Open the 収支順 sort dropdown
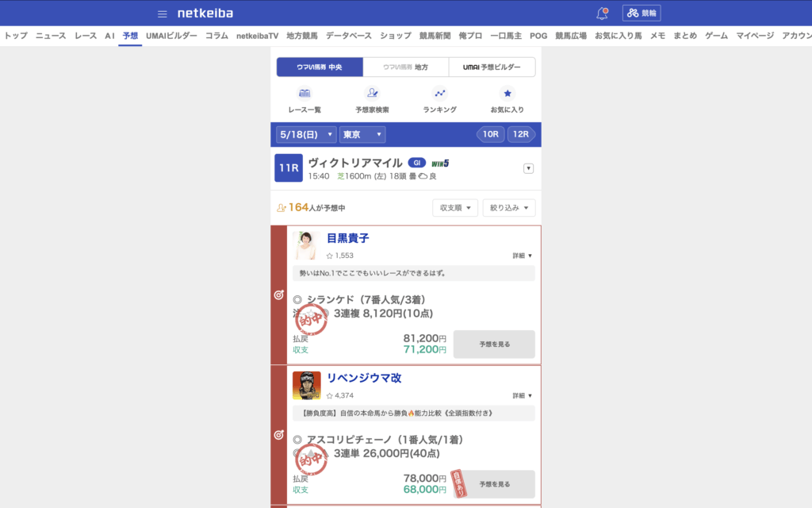Screen dimensions: 812x508 [455, 208]
